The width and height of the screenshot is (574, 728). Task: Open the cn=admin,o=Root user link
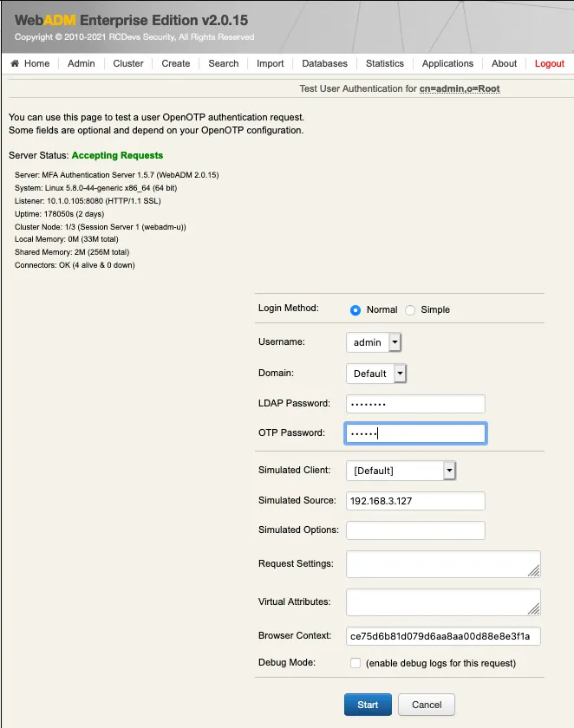[460, 88]
